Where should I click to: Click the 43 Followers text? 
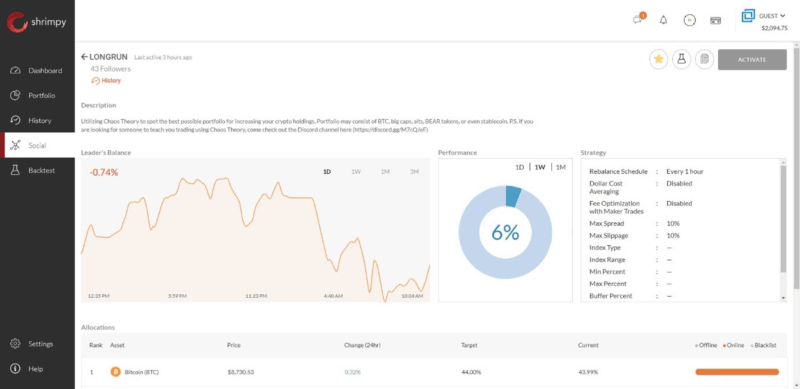point(111,68)
